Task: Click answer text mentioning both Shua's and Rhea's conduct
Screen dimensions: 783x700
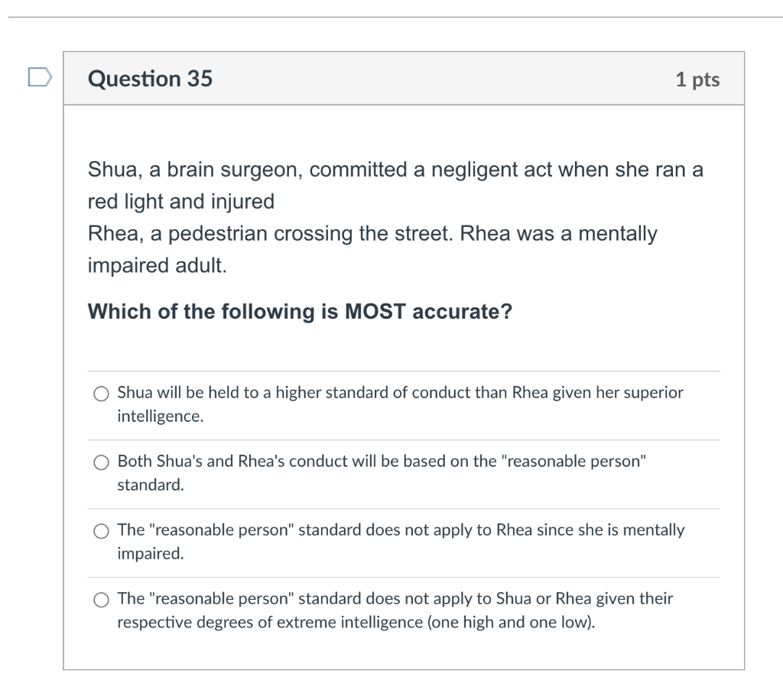Action: (382, 472)
